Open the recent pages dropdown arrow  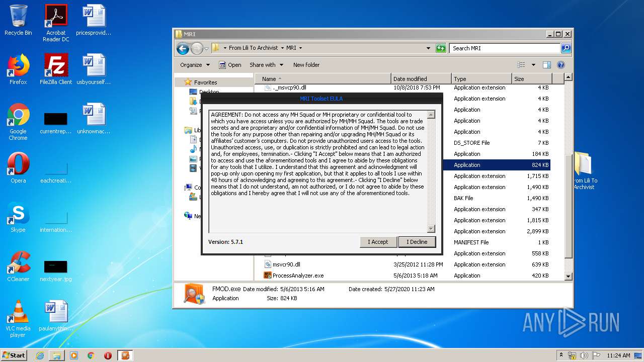(x=206, y=49)
